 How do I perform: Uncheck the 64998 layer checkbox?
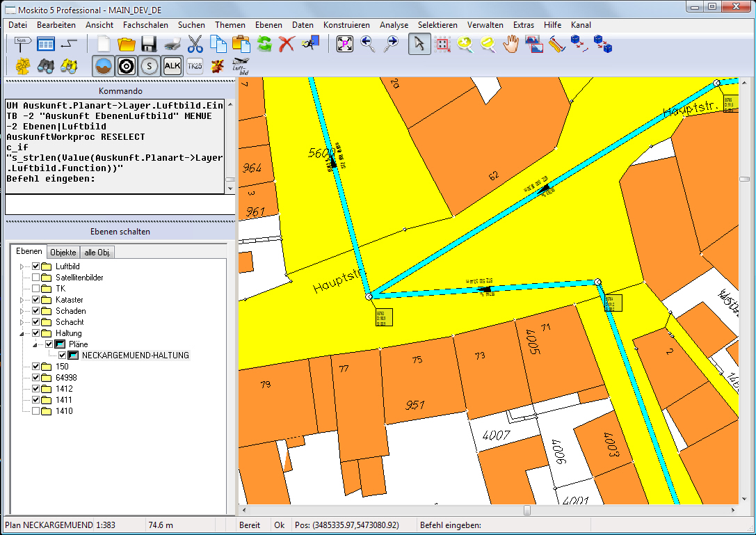tap(35, 378)
